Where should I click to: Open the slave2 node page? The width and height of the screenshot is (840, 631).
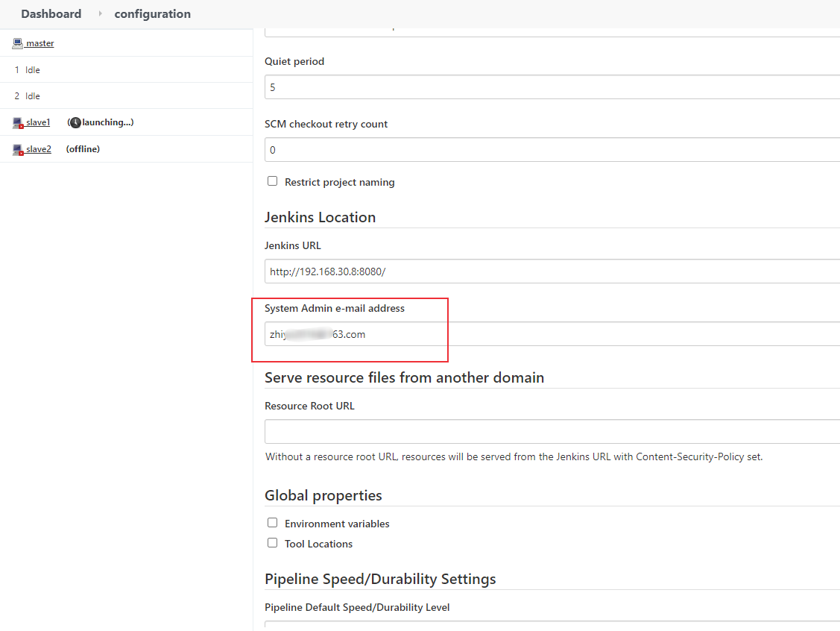[37, 148]
